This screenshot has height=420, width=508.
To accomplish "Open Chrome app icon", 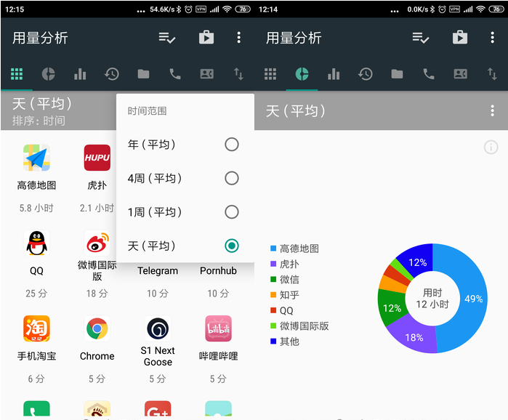I will click(97, 328).
